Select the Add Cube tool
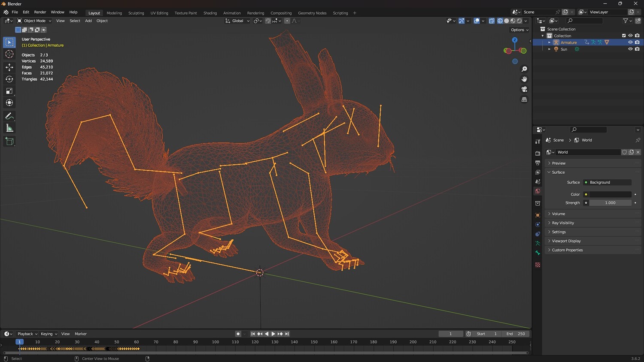This screenshot has width=644, height=362. click(x=9, y=141)
